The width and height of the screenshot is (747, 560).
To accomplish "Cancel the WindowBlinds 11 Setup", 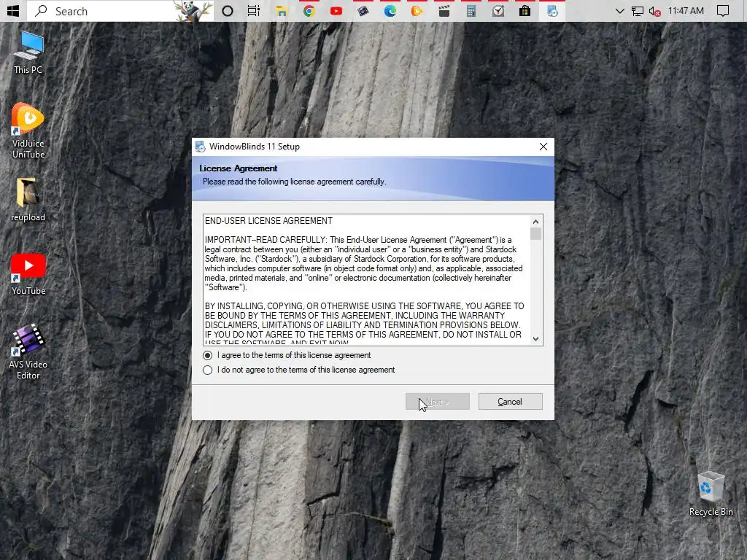I will 510,402.
